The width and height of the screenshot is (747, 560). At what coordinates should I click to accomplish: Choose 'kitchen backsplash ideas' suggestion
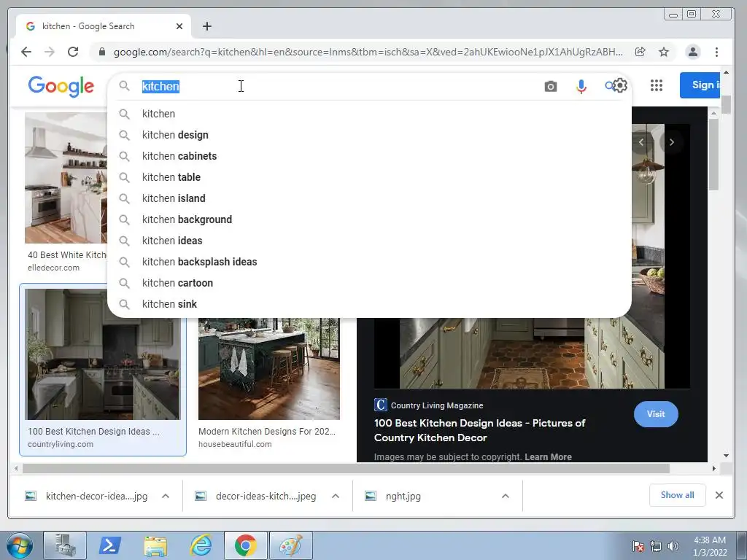pyautogui.click(x=369, y=262)
